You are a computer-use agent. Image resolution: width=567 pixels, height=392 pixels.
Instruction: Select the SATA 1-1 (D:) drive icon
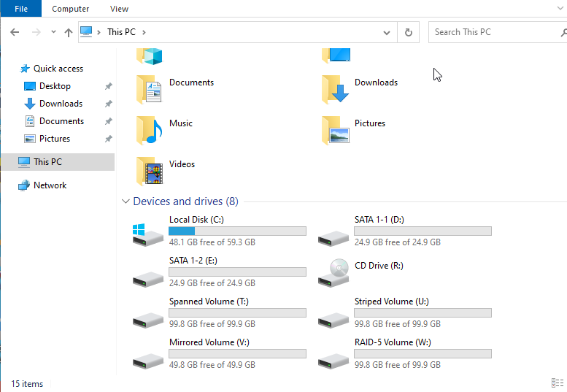[333, 238]
